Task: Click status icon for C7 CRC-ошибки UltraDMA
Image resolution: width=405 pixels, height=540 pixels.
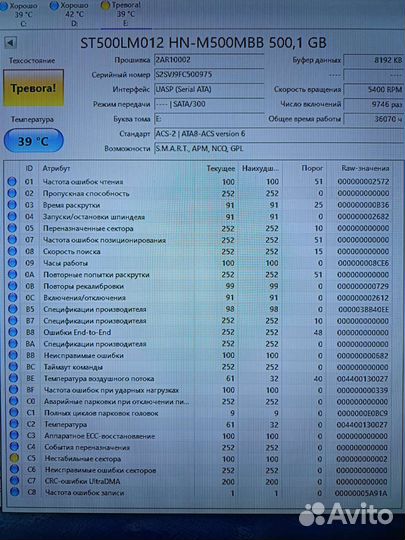Action: [14, 481]
